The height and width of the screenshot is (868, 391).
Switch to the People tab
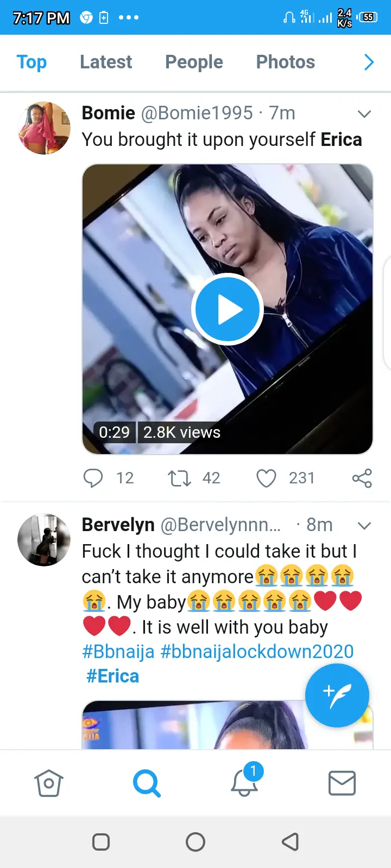click(x=194, y=62)
